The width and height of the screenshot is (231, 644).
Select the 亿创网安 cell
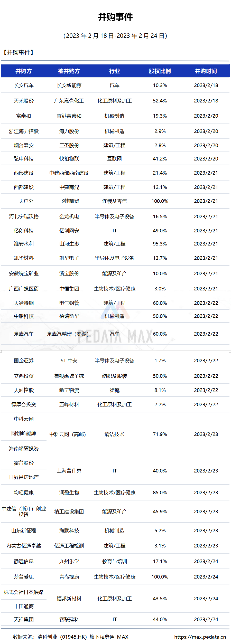pyautogui.click(x=69, y=231)
